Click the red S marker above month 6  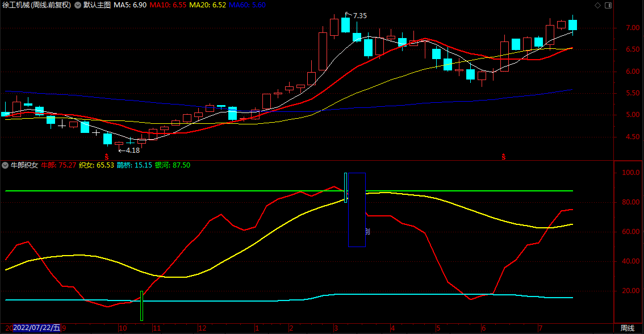(504, 157)
